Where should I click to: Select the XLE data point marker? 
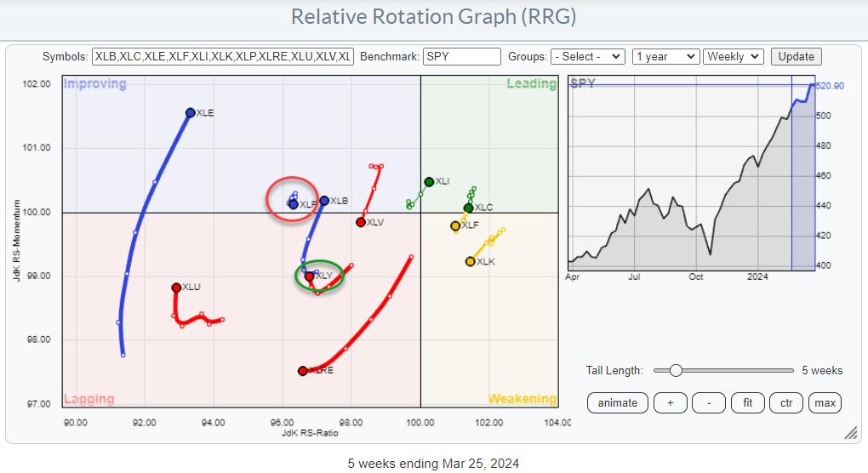[191, 112]
